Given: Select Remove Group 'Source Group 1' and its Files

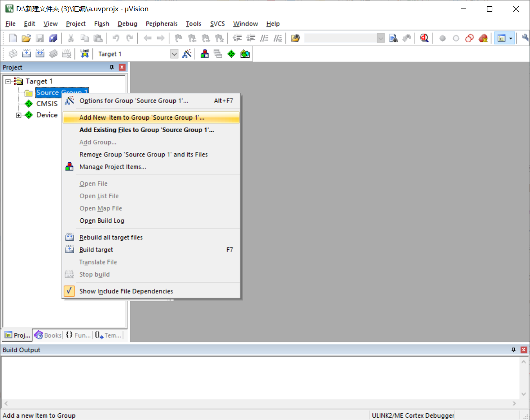Looking at the screenshot, I should (x=151, y=155).
